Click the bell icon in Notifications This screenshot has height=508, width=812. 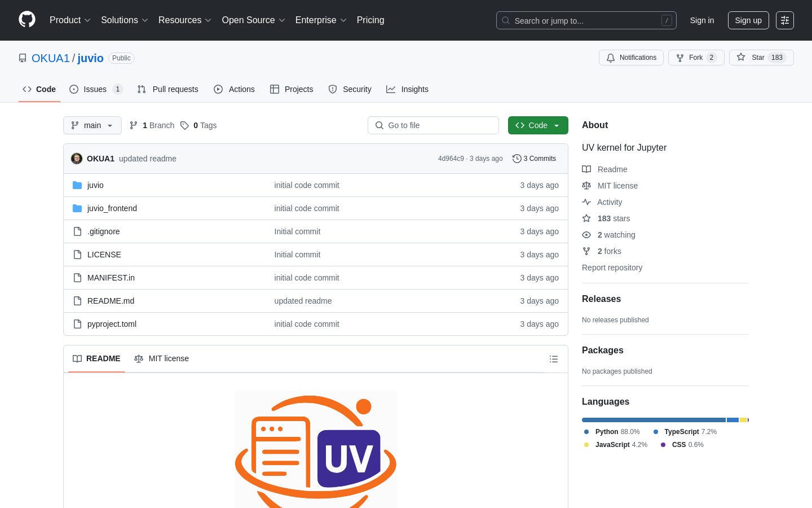click(611, 58)
